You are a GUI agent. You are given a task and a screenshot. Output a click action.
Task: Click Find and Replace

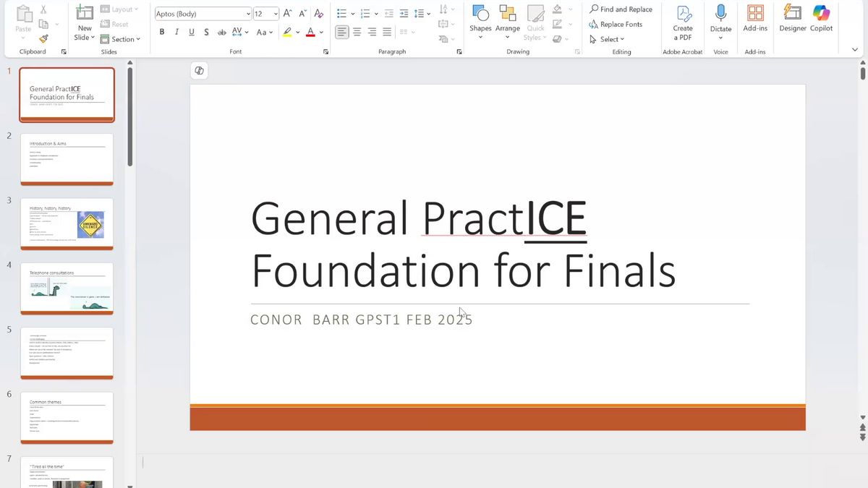click(x=621, y=9)
